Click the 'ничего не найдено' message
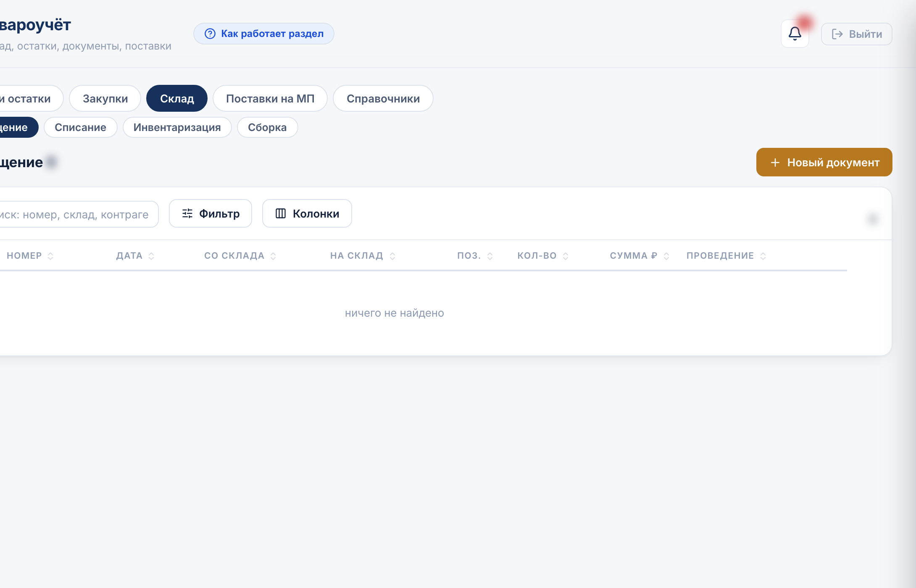The width and height of the screenshot is (916, 588). pyautogui.click(x=394, y=313)
